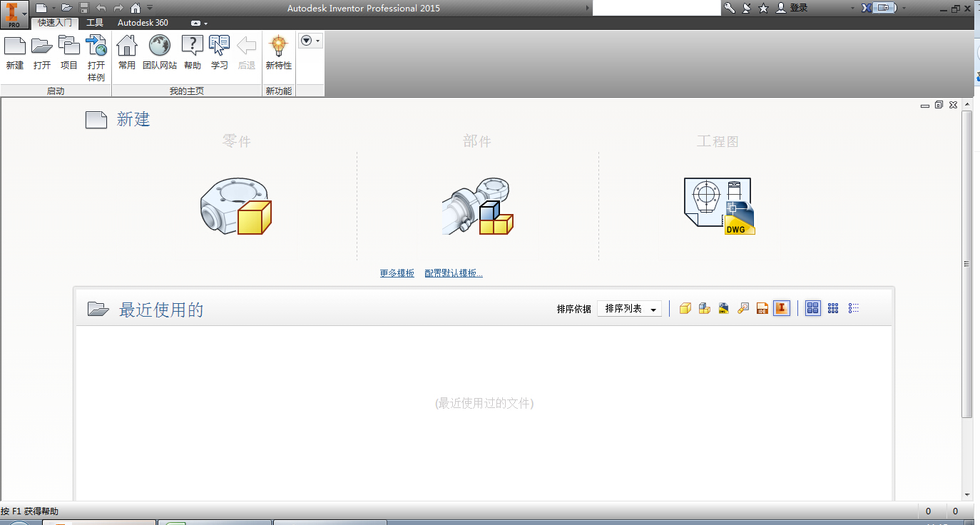
Task: Click 登录 to sign in
Action: [799, 8]
